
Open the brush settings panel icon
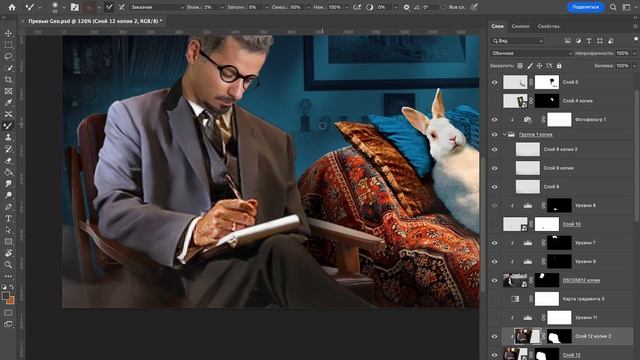pyautogui.click(x=75, y=7)
